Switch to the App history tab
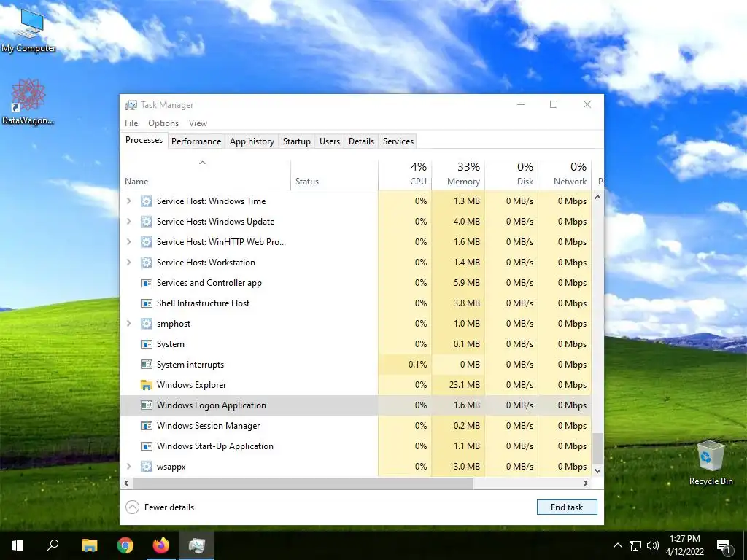 tap(252, 141)
